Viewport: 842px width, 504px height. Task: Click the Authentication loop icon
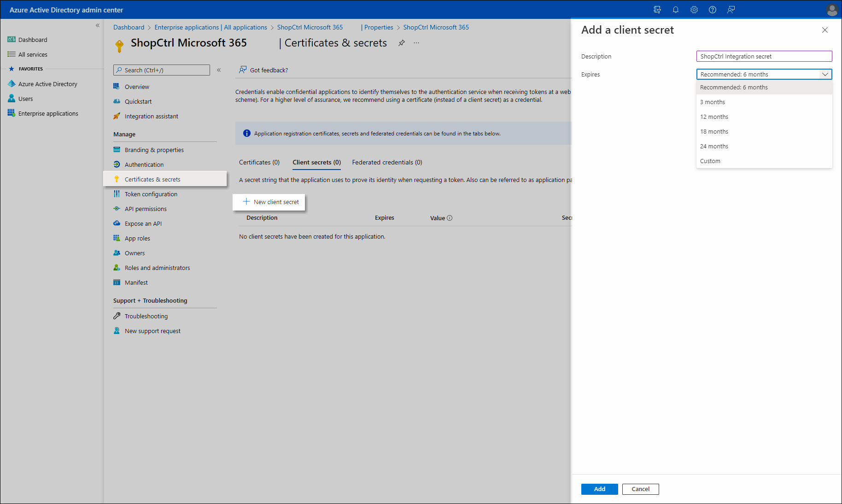pos(117,164)
